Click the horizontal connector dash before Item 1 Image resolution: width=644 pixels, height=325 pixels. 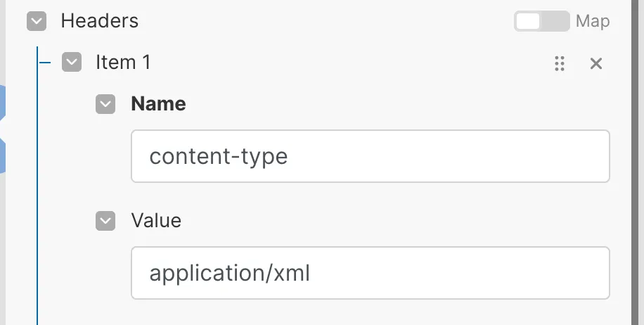45,63
